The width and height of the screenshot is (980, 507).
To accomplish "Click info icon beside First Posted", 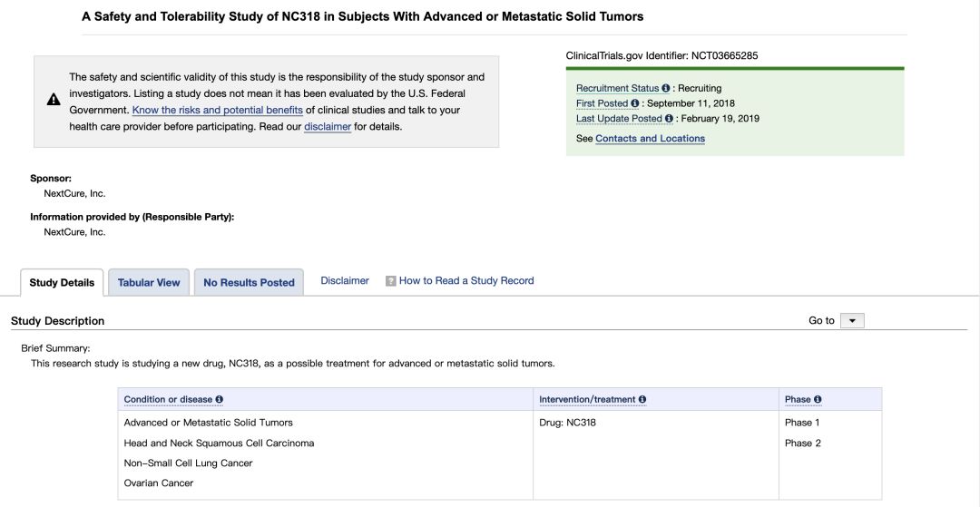I will pyautogui.click(x=635, y=104).
